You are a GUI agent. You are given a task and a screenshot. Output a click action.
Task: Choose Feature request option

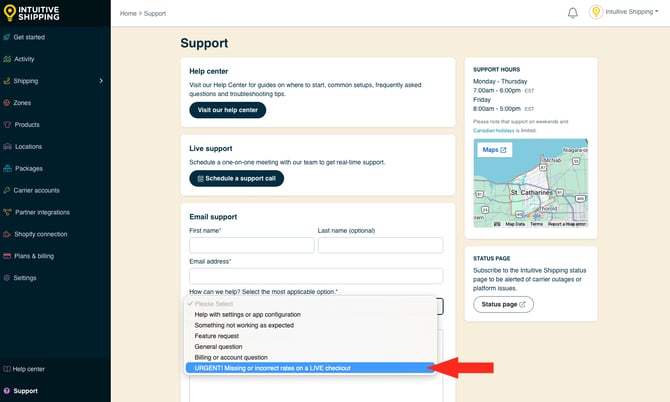point(311,336)
